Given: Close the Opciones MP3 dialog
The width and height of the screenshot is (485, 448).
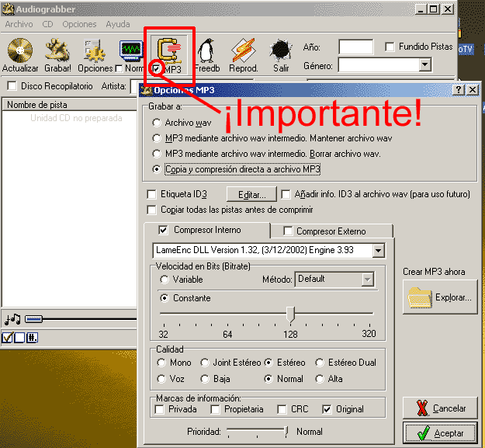Looking at the screenshot, I should tap(473, 90).
